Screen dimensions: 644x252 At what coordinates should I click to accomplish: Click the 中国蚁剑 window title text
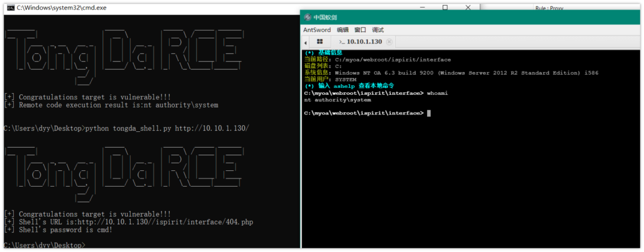pyautogui.click(x=326, y=17)
